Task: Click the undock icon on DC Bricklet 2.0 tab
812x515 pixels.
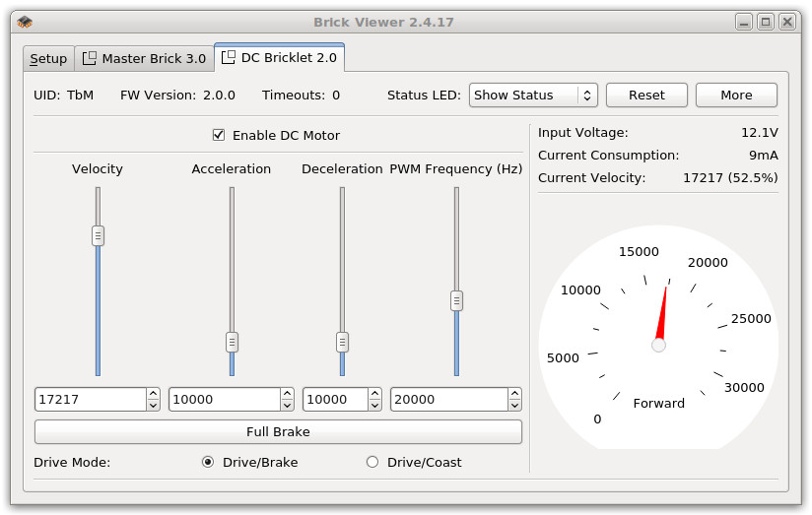Action: (229, 57)
